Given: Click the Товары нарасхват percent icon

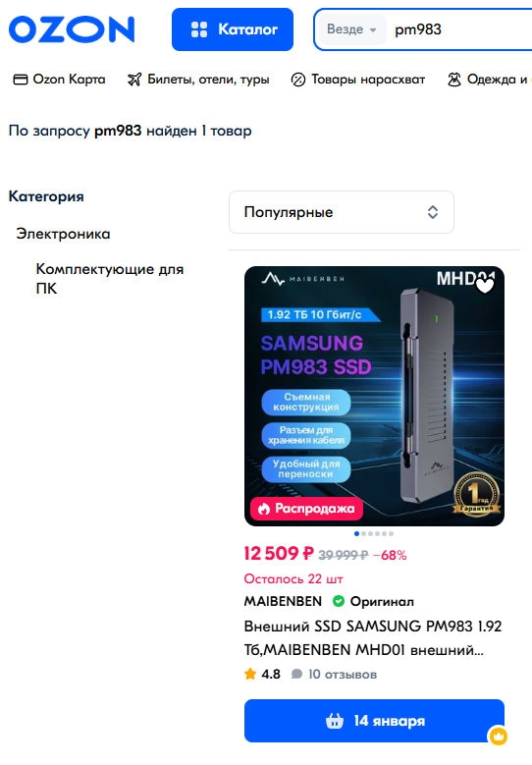Looking at the screenshot, I should [x=298, y=80].
